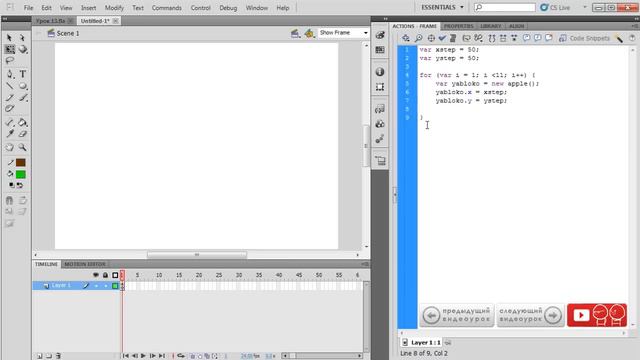Viewport: 640px width, 360px height.
Task: Click the Apply Block Comment icon
Action: coord(527,38)
